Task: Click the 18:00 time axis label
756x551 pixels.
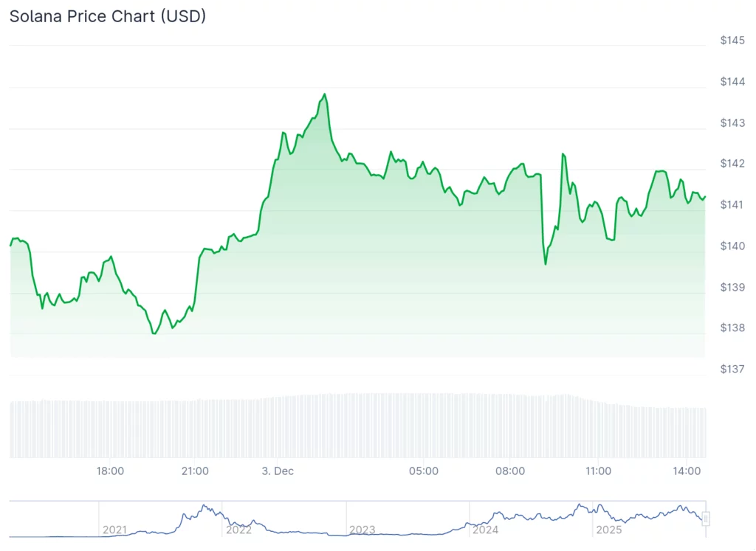Action: click(x=111, y=471)
